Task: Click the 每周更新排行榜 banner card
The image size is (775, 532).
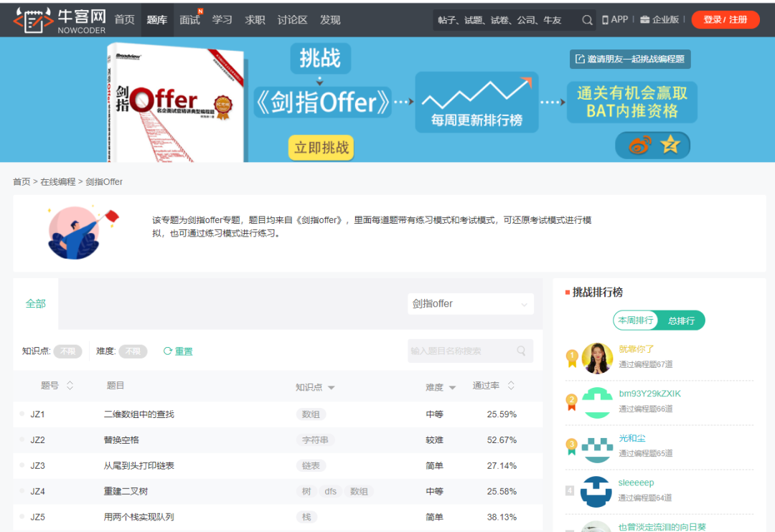Action: tap(476, 103)
